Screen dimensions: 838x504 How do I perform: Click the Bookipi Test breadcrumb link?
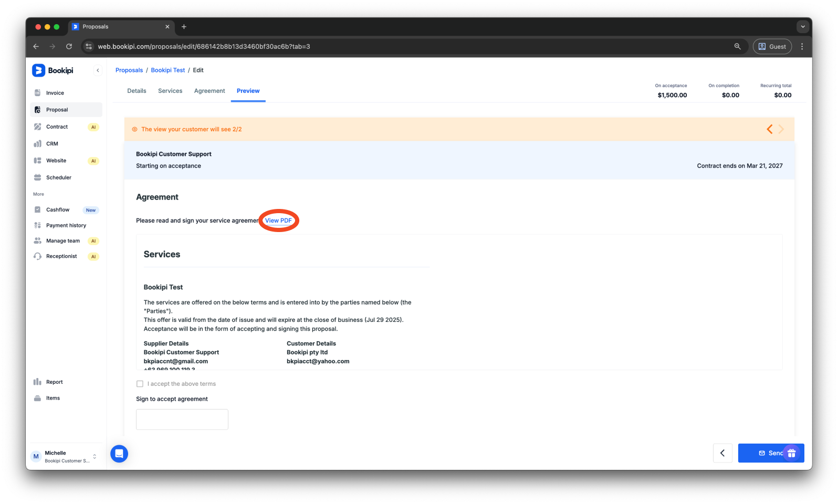coord(168,70)
